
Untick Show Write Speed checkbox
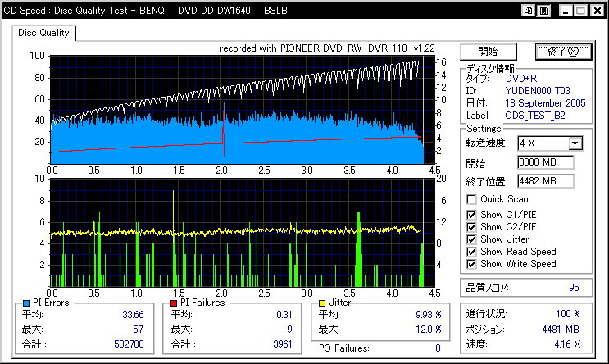coord(471,264)
